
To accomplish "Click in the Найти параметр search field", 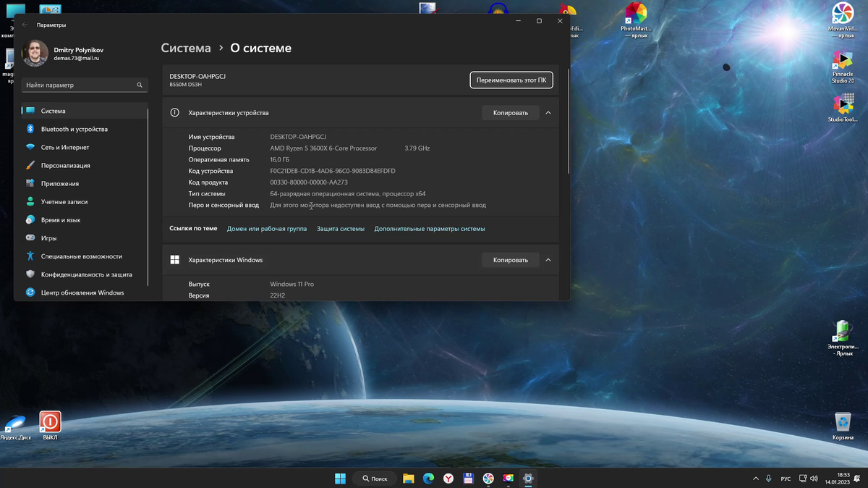I will [84, 85].
